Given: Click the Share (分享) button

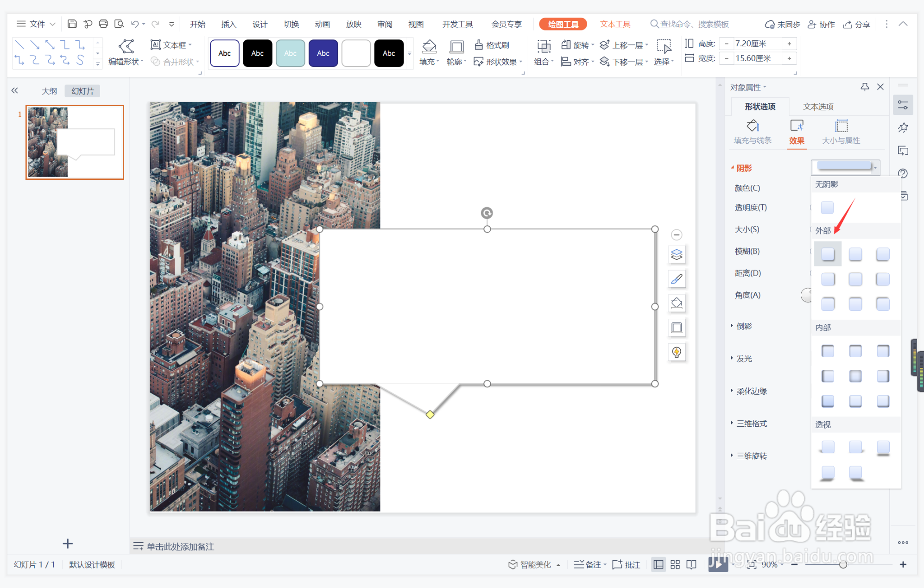Looking at the screenshot, I should [856, 24].
